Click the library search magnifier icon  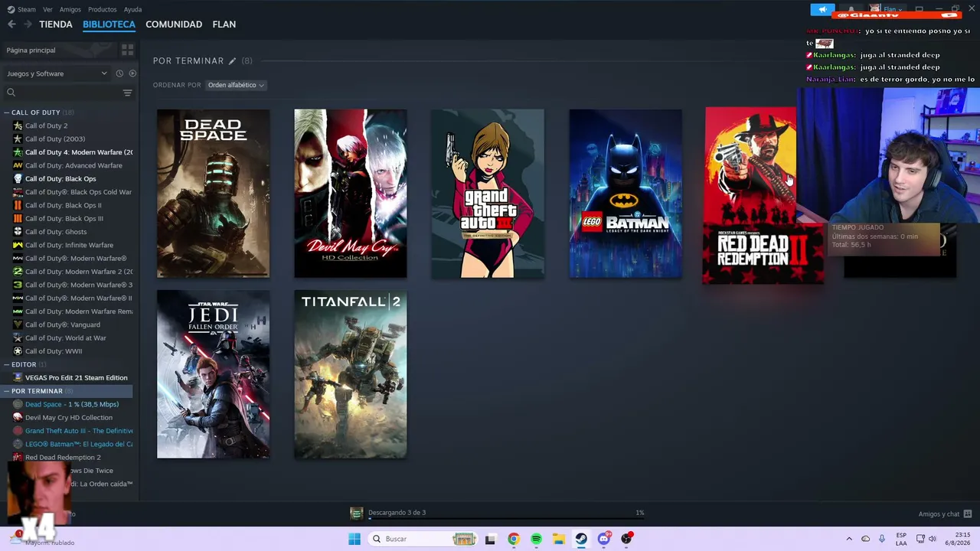tap(11, 93)
